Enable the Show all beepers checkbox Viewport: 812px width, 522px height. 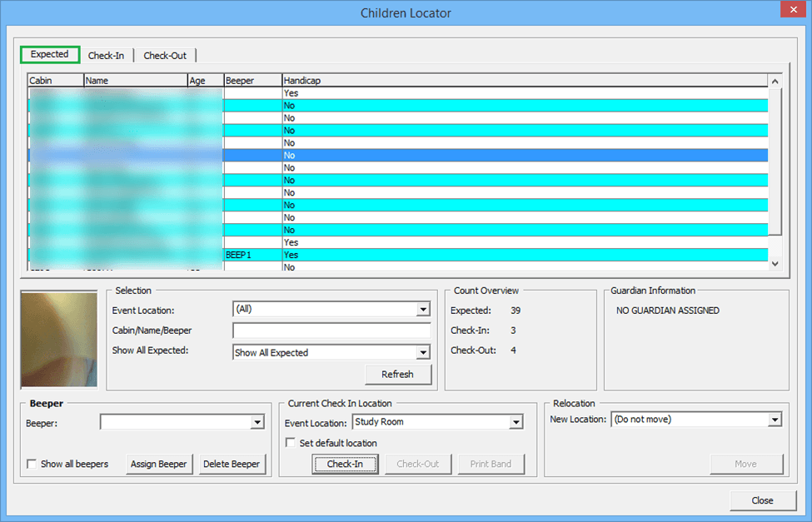click(x=31, y=465)
